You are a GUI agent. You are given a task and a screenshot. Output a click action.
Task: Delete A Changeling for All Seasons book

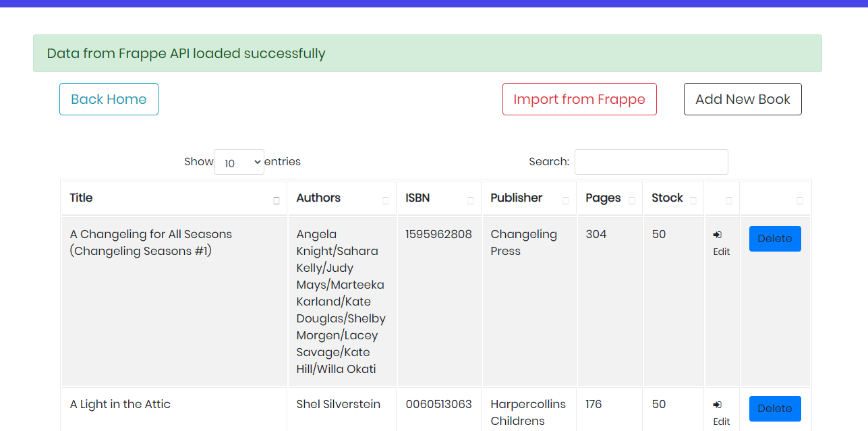(775, 239)
